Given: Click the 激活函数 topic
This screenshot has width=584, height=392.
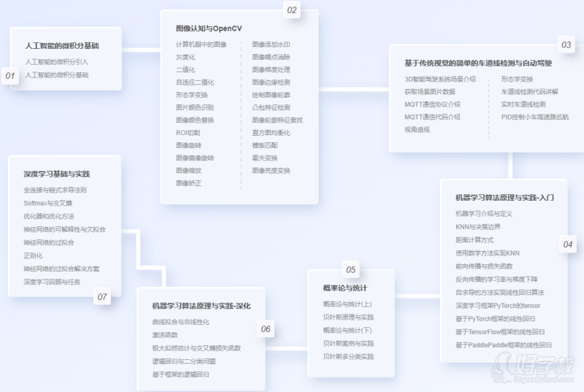Looking at the screenshot, I should pyautogui.click(x=165, y=335).
